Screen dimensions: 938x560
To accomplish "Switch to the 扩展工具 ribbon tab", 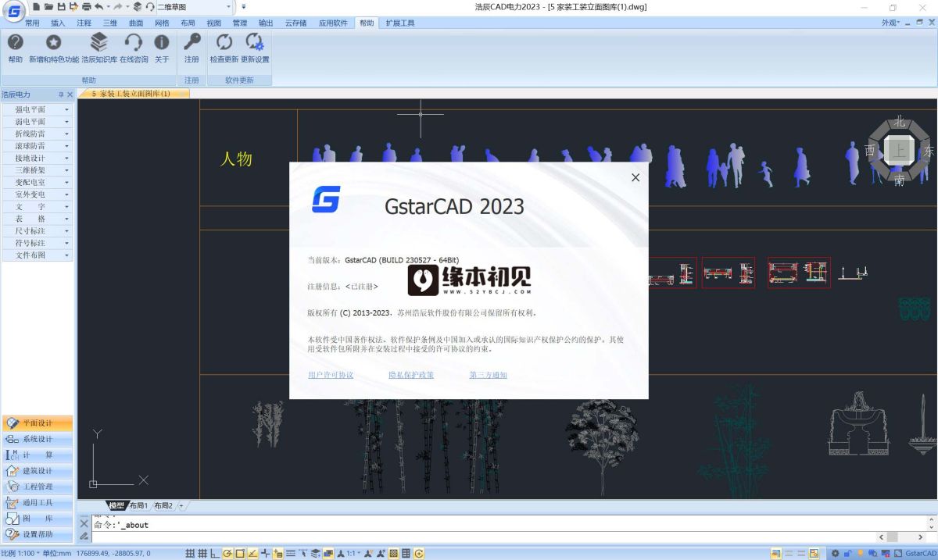I will [x=400, y=23].
